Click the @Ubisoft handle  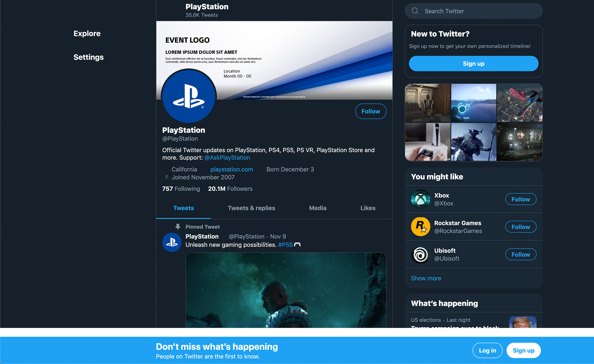[x=447, y=259]
